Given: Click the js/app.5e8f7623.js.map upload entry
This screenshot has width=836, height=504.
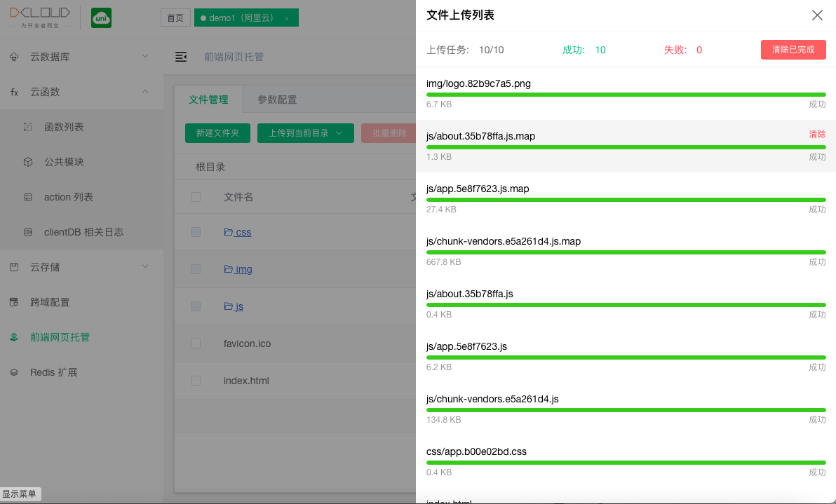Looking at the screenshot, I should click(x=626, y=198).
